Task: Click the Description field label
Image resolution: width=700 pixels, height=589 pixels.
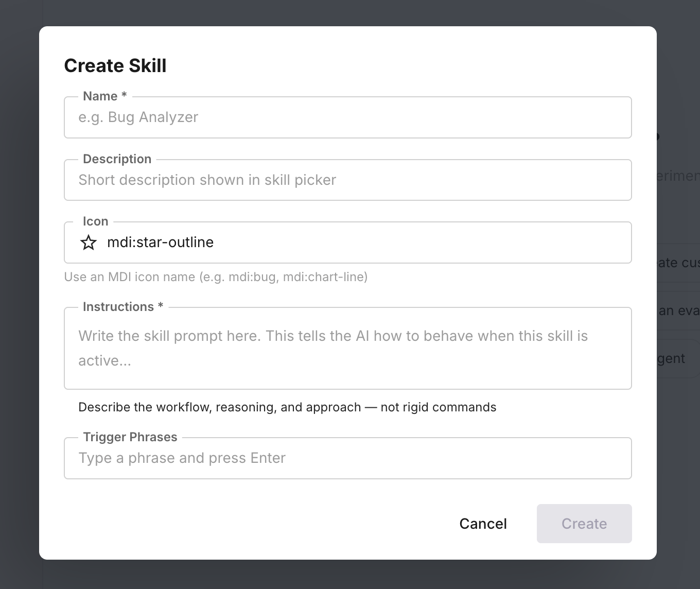Action: 117,159
